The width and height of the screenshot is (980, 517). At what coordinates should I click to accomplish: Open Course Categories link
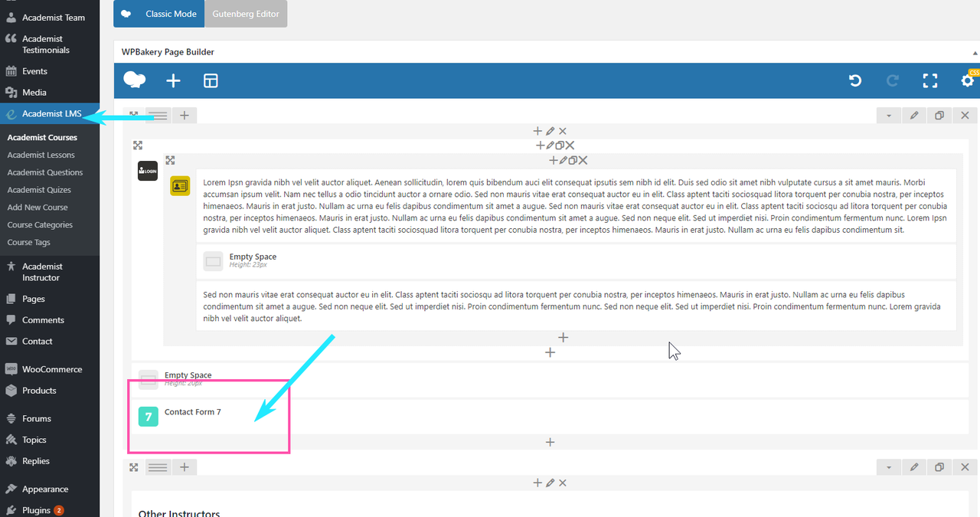40,225
